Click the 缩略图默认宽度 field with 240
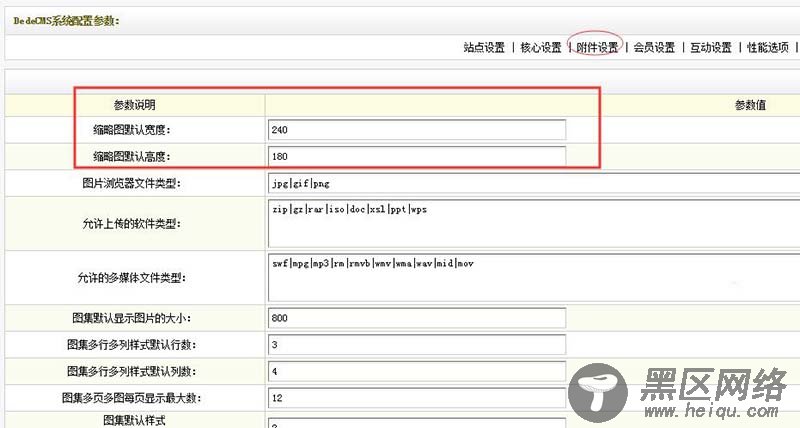 coord(416,130)
